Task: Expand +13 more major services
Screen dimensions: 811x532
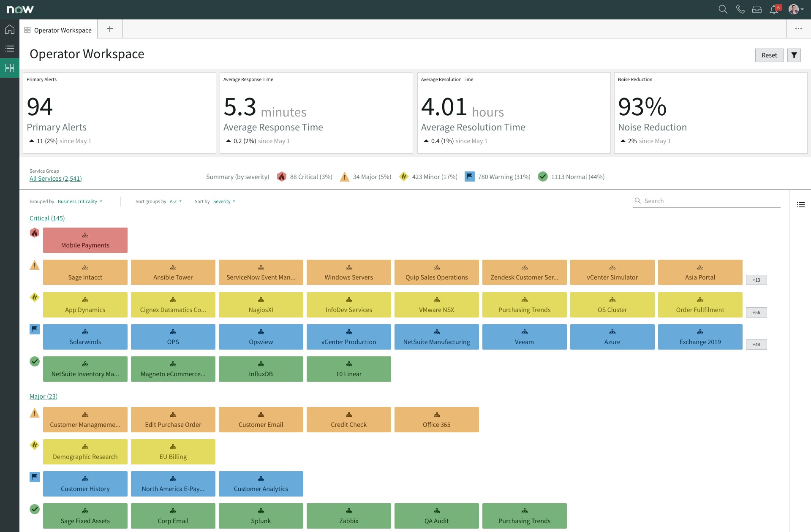Action: (x=756, y=280)
